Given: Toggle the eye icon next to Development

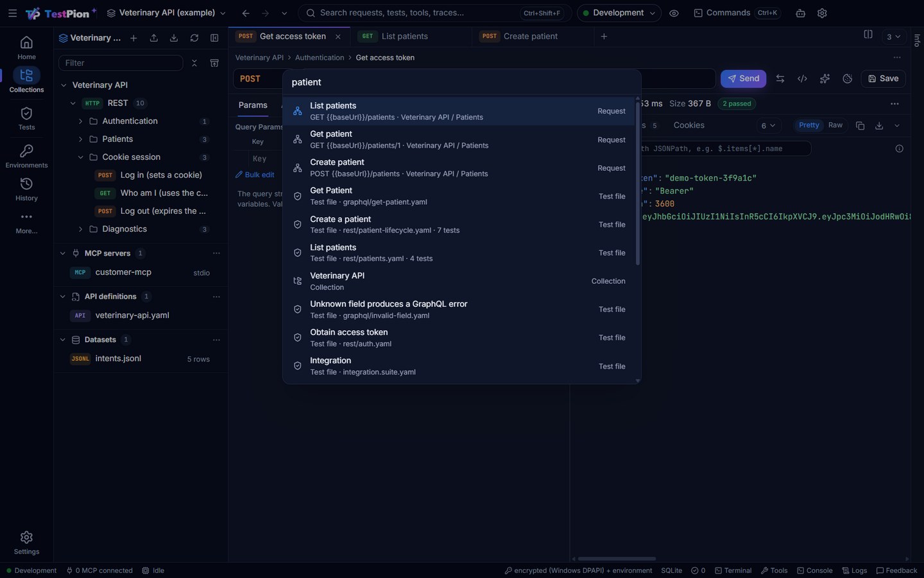Looking at the screenshot, I should coord(674,13).
